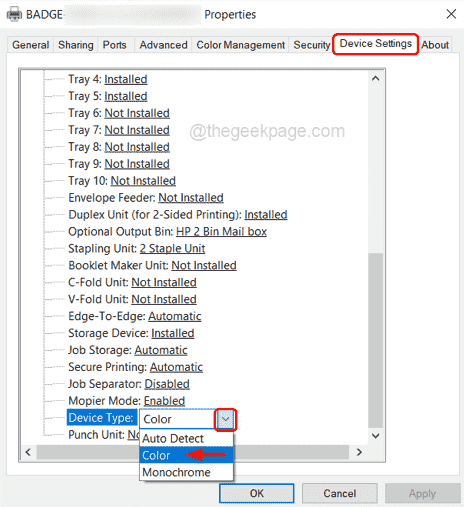464x507 pixels.
Task: Confirm changes with the OK button
Action: point(257,493)
